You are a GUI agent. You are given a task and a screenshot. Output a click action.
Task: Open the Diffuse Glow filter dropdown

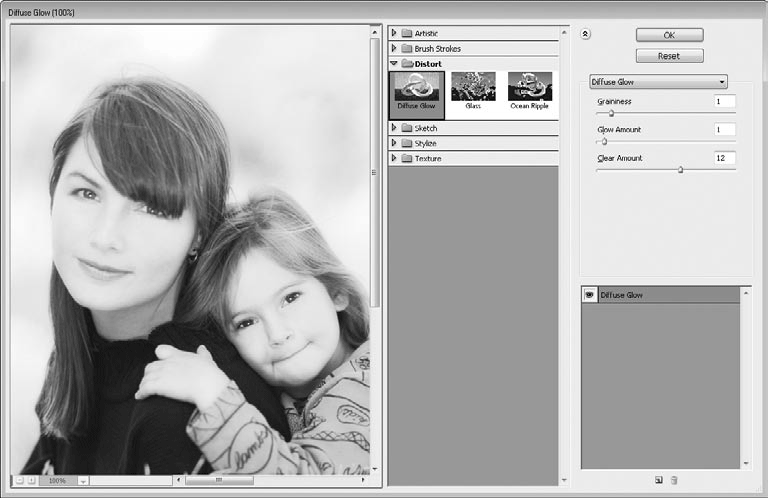pyautogui.click(x=658, y=82)
